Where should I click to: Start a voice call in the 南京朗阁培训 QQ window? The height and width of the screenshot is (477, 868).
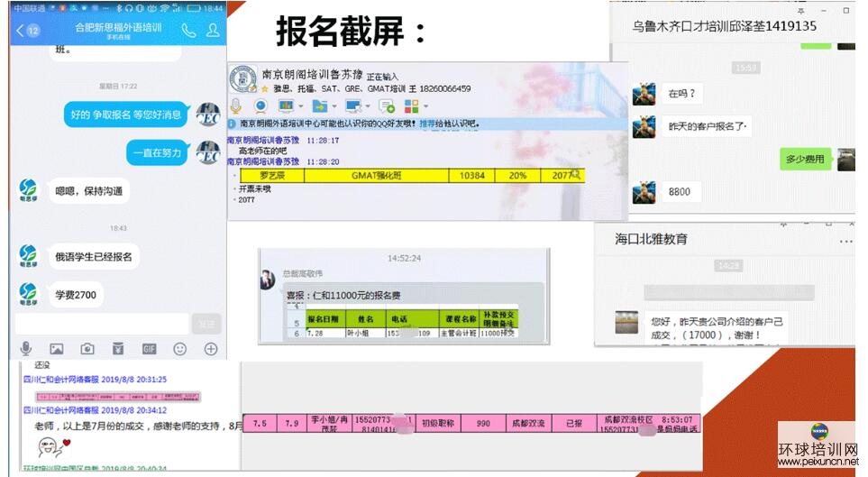[236, 105]
